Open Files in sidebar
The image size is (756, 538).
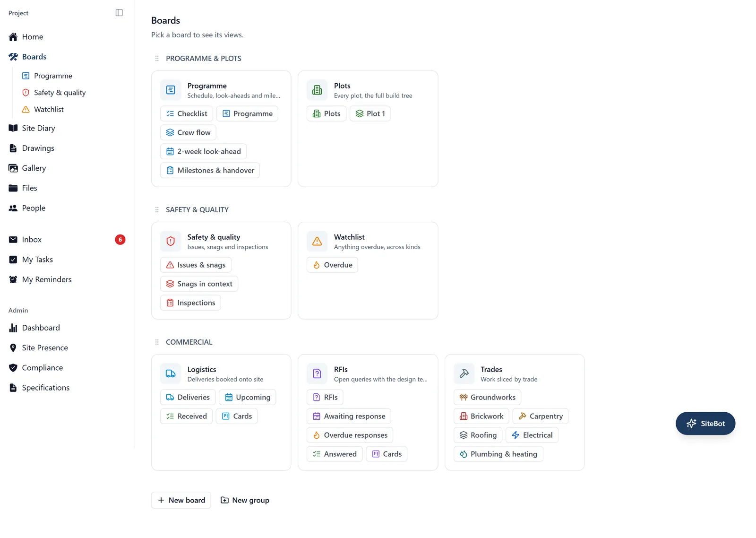click(x=67, y=188)
